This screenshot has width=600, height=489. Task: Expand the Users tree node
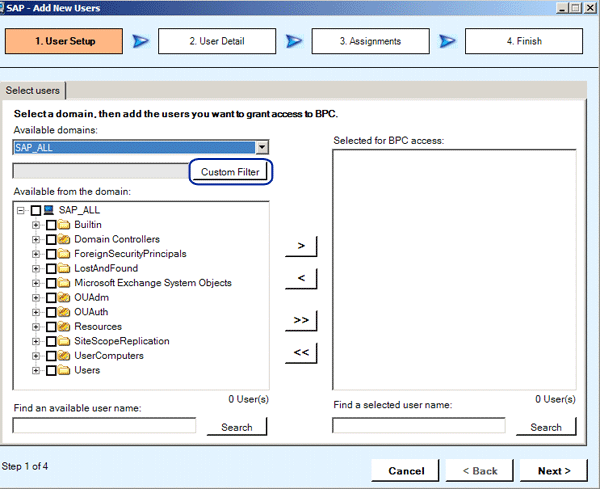36,370
